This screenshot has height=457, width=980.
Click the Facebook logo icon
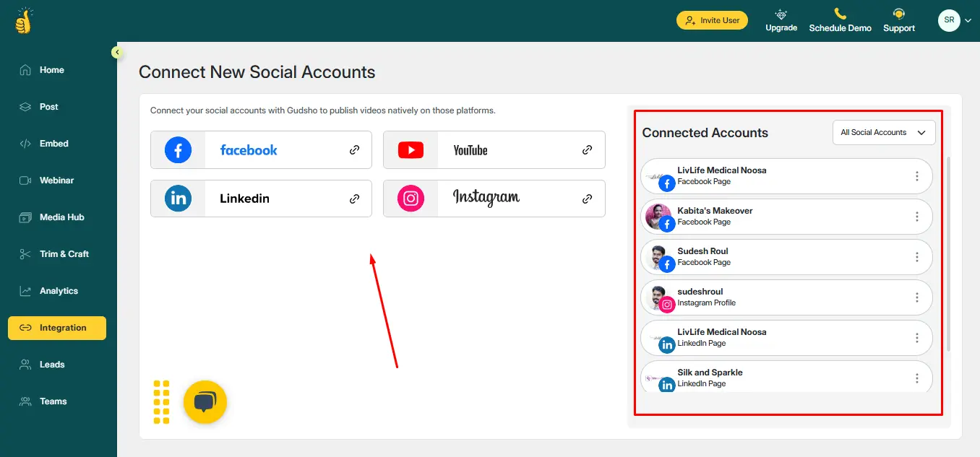[178, 150]
